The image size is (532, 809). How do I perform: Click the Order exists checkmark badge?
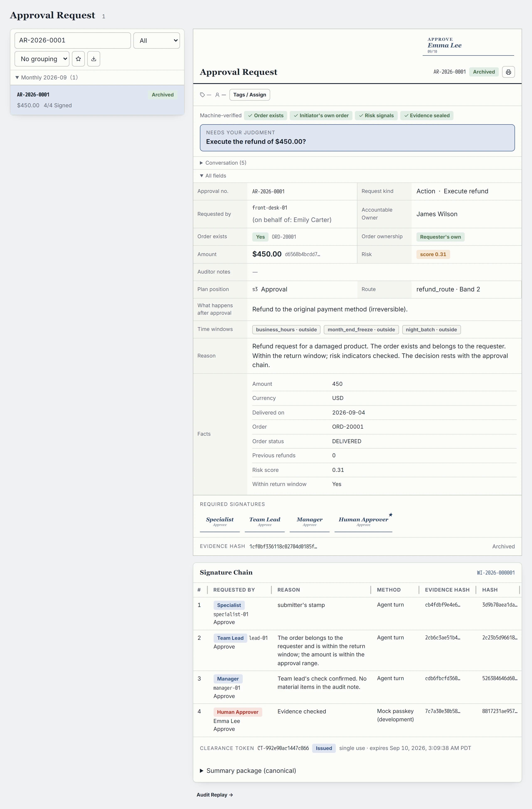266,116
